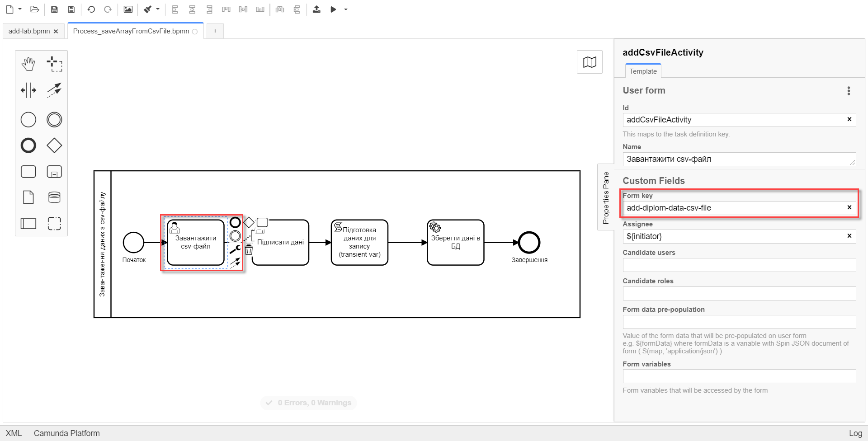Viewport: 868px width, 441px height.
Task: Select the lasso tool in palette
Action: point(54,64)
